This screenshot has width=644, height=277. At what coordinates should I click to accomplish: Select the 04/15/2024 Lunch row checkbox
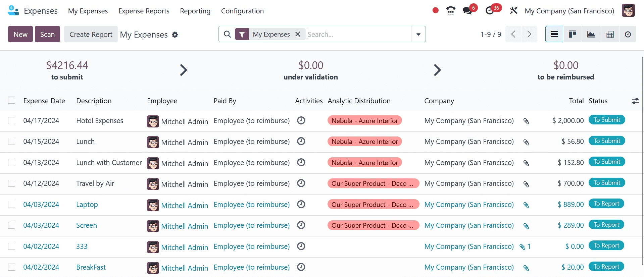(x=12, y=141)
